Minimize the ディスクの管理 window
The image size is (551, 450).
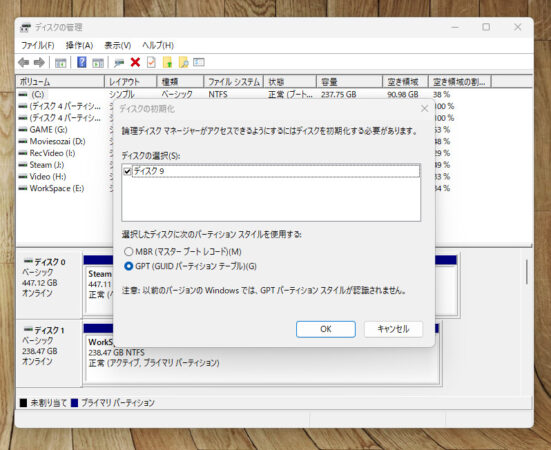pos(455,27)
